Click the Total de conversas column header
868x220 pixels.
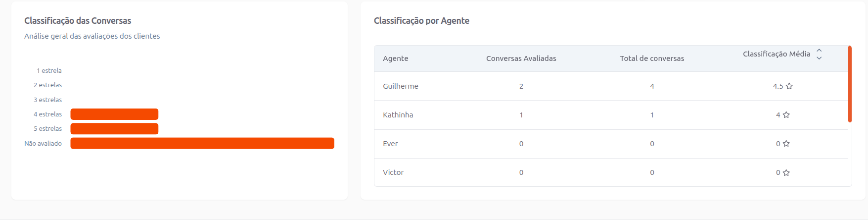tap(652, 58)
